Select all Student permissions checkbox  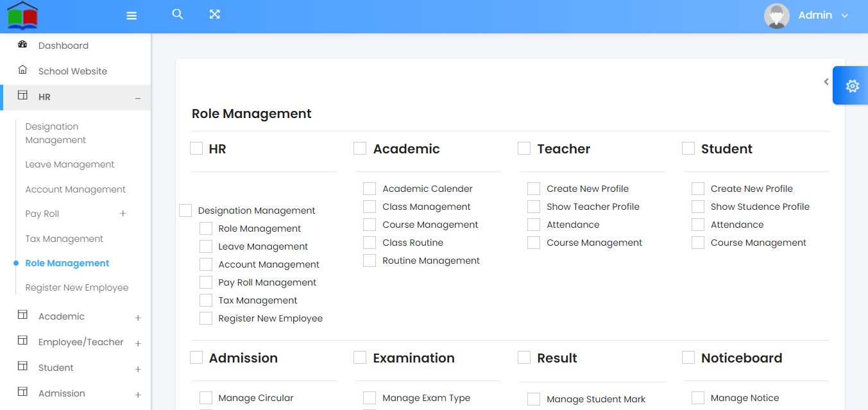point(688,149)
